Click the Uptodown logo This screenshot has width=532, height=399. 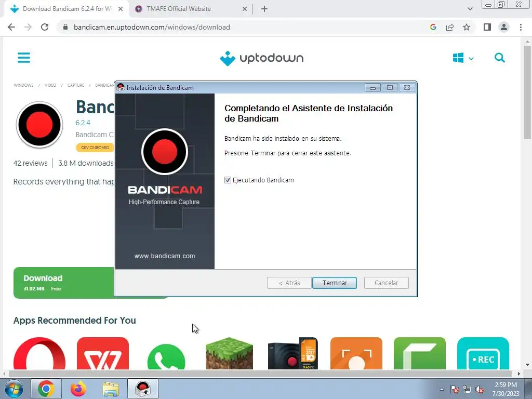pos(262,58)
